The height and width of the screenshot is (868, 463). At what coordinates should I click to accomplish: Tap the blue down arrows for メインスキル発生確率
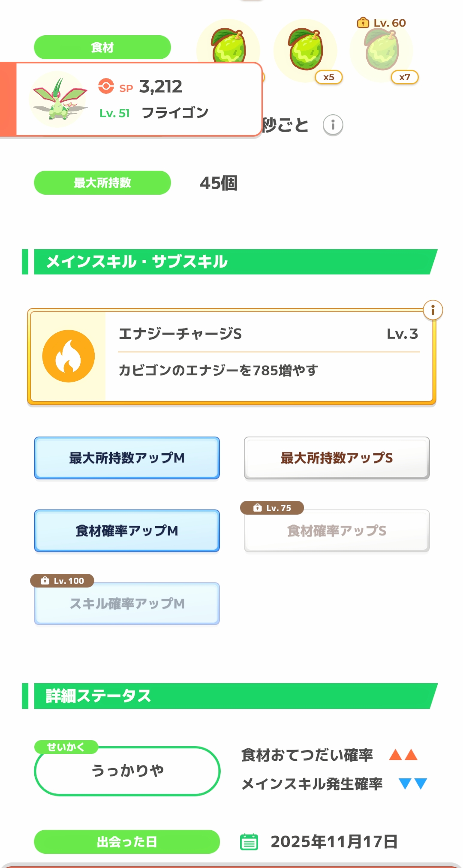click(x=412, y=784)
